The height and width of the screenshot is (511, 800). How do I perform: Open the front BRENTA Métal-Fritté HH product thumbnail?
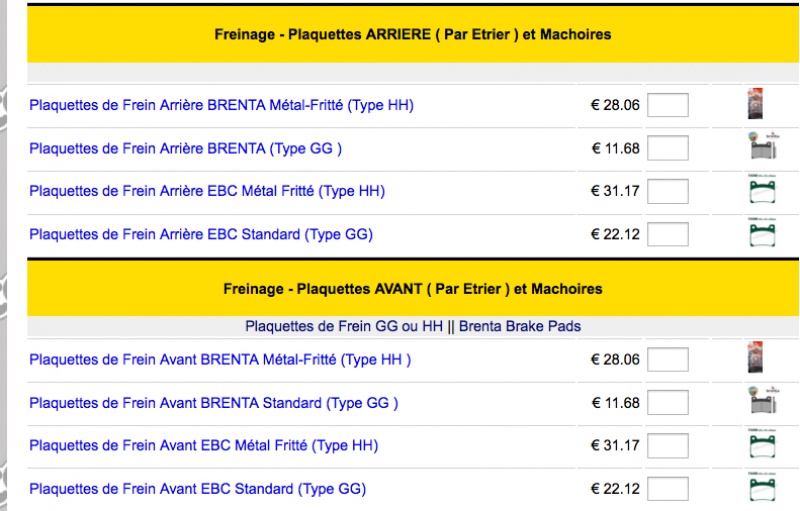coord(755,357)
